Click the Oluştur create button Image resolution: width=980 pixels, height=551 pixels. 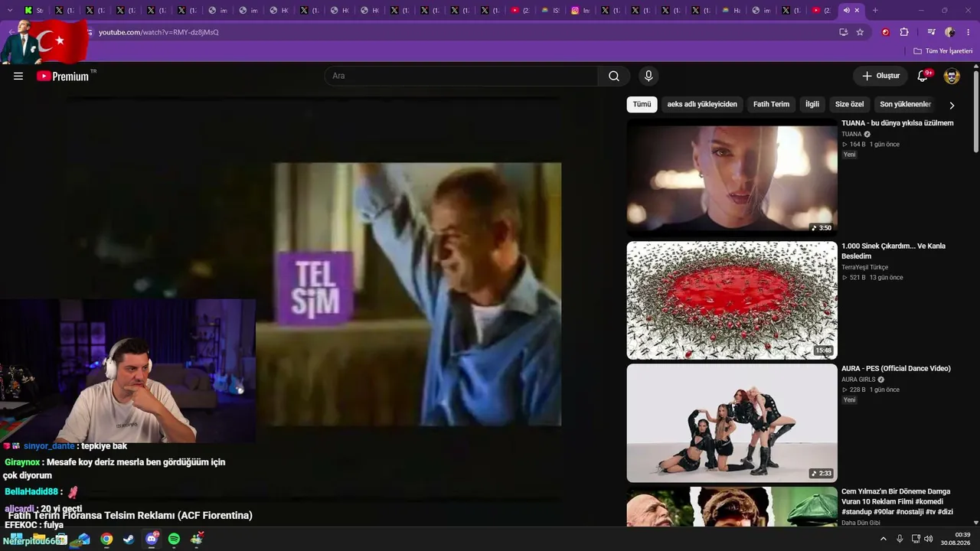coord(880,76)
